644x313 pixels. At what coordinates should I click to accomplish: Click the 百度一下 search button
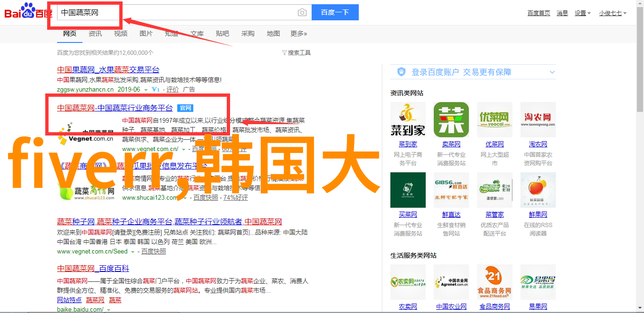click(335, 13)
